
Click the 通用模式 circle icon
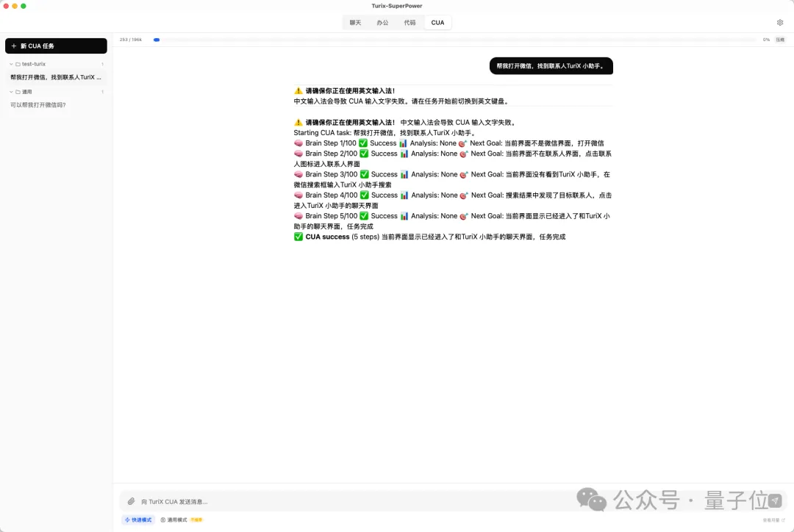point(163,520)
